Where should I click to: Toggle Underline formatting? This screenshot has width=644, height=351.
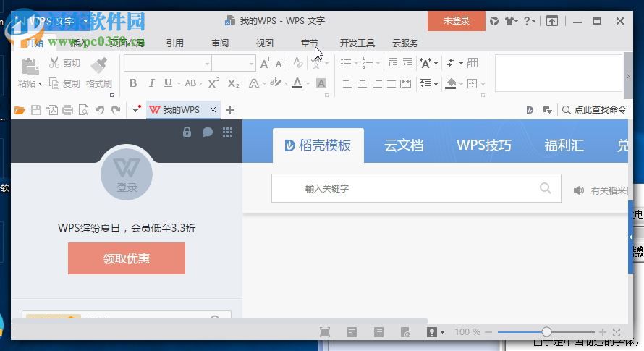click(x=168, y=83)
